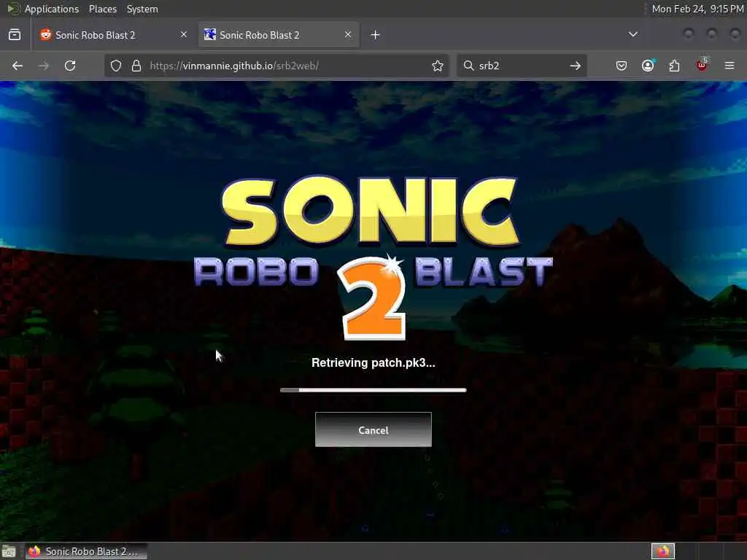747x560 pixels.
Task: Expand the list all tabs chevron
Action: tap(633, 34)
